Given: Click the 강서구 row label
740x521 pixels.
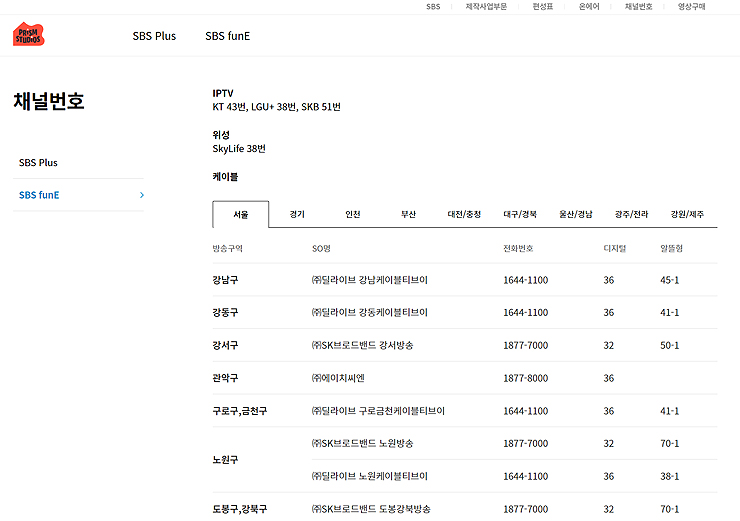Looking at the screenshot, I should [x=225, y=345].
